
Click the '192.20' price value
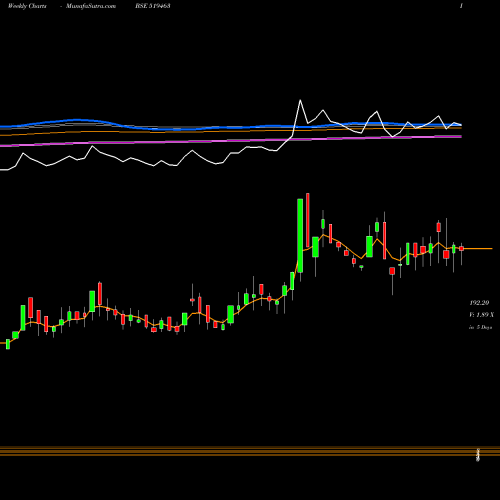click(479, 303)
